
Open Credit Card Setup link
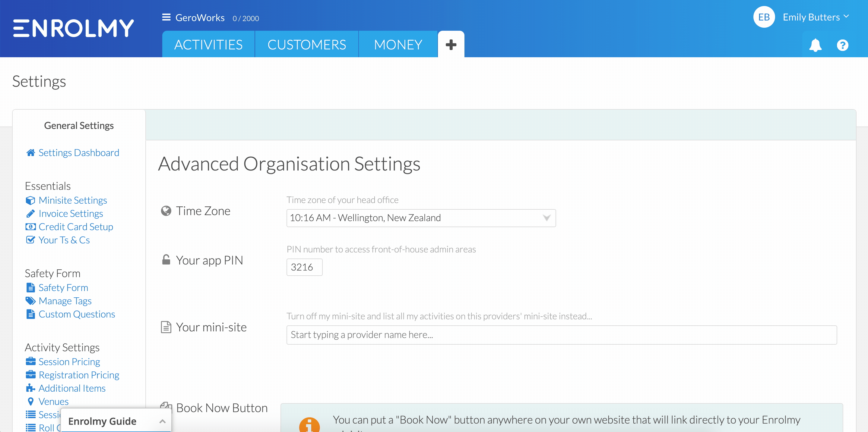(x=76, y=227)
